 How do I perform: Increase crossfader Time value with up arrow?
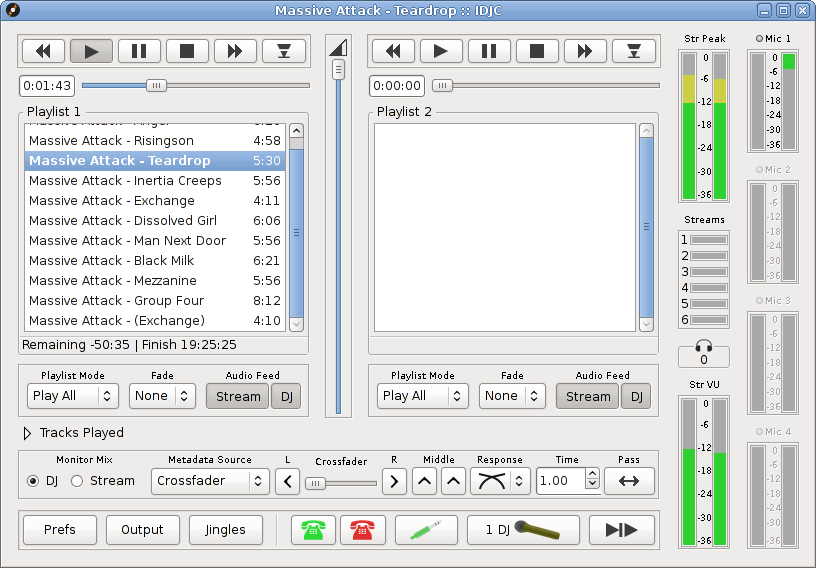(x=592, y=475)
